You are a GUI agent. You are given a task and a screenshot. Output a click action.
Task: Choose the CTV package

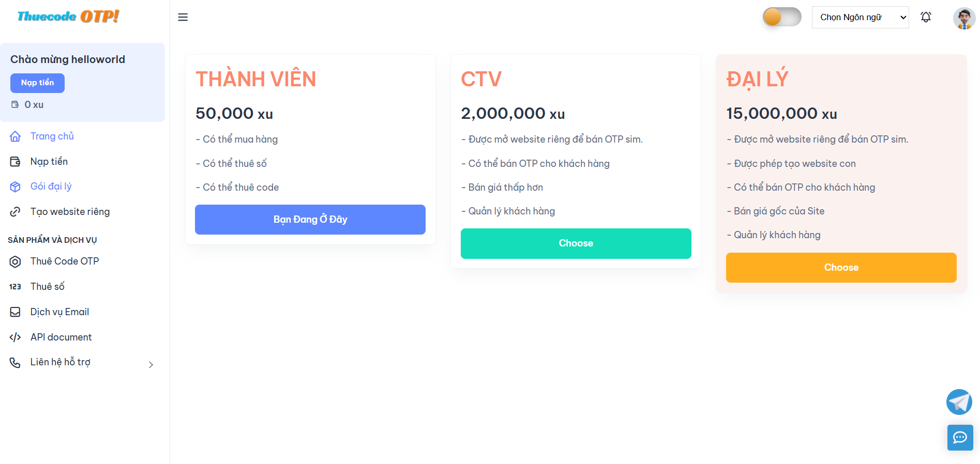pos(576,243)
